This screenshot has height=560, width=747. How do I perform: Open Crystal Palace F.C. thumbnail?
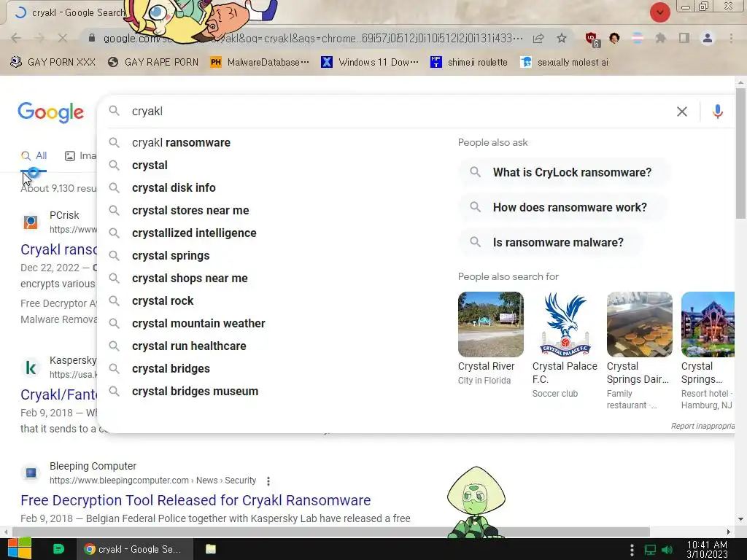tap(565, 324)
